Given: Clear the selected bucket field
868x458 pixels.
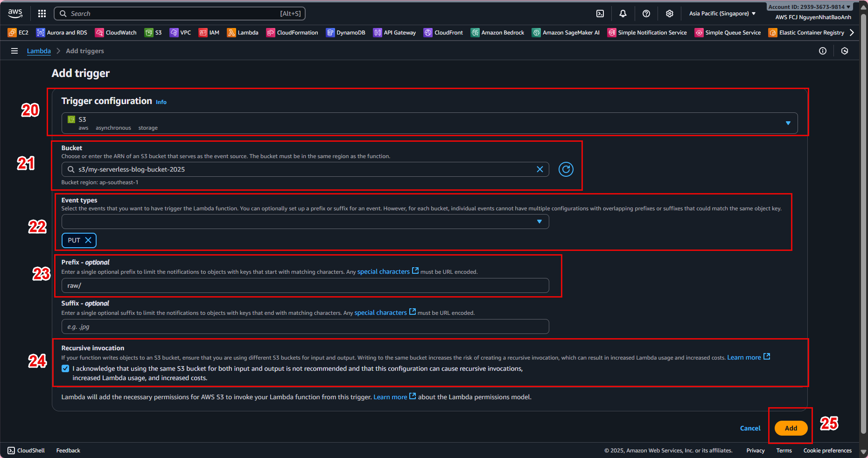Looking at the screenshot, I should 540,169.
